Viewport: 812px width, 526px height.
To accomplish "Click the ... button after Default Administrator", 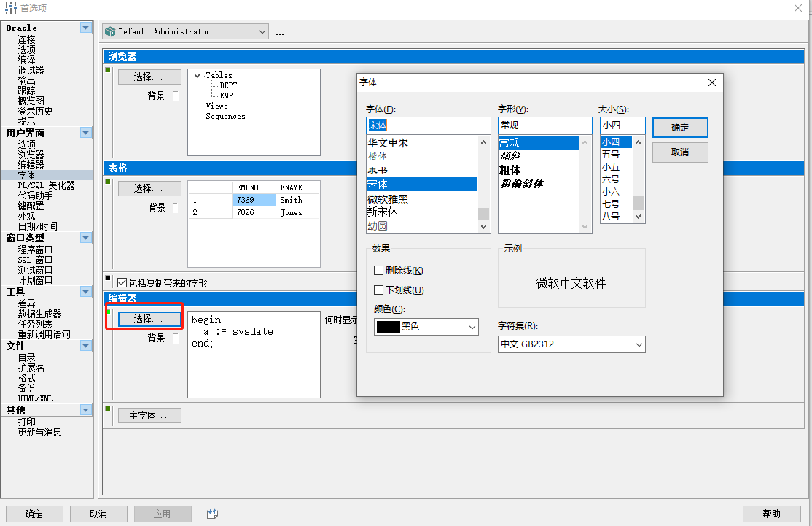I will coord(281,31).
